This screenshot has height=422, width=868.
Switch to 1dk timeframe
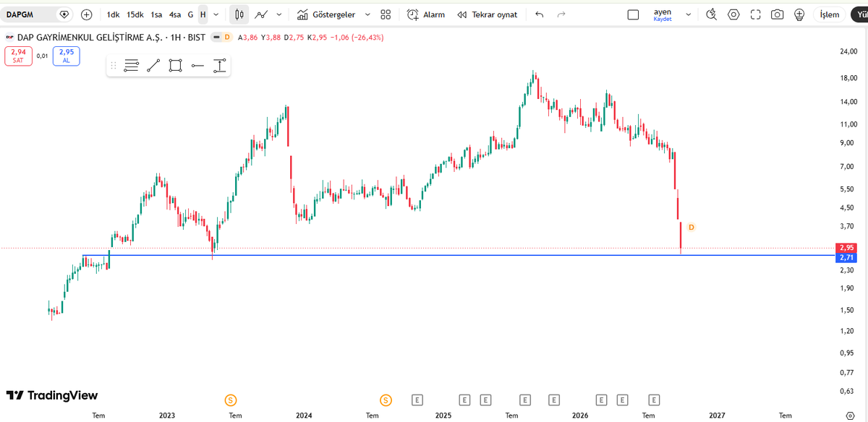pyautogui.click(x=113, y=14)
